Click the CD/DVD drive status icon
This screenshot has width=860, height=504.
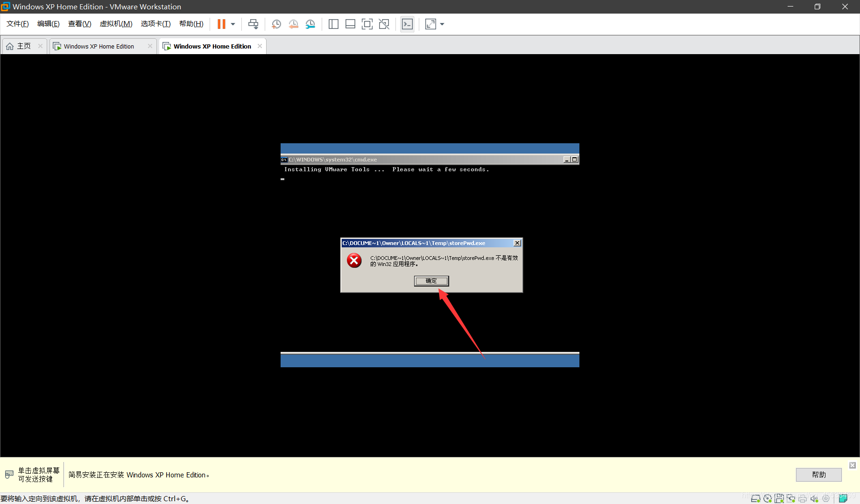[x=767, y=498]
